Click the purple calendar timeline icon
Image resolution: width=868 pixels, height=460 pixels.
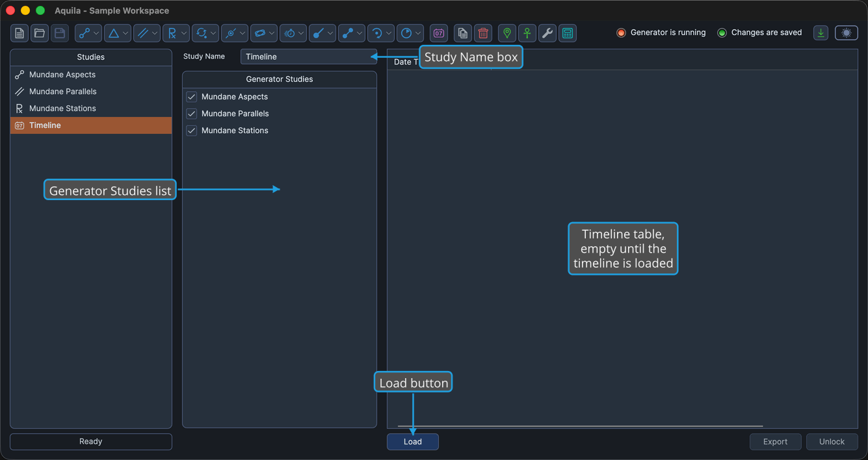pyautogui.click(x=439, y=33)
